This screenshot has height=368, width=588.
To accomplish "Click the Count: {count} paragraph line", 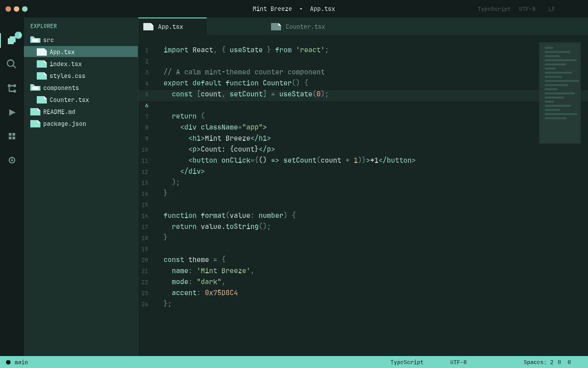I will [232, 149].
